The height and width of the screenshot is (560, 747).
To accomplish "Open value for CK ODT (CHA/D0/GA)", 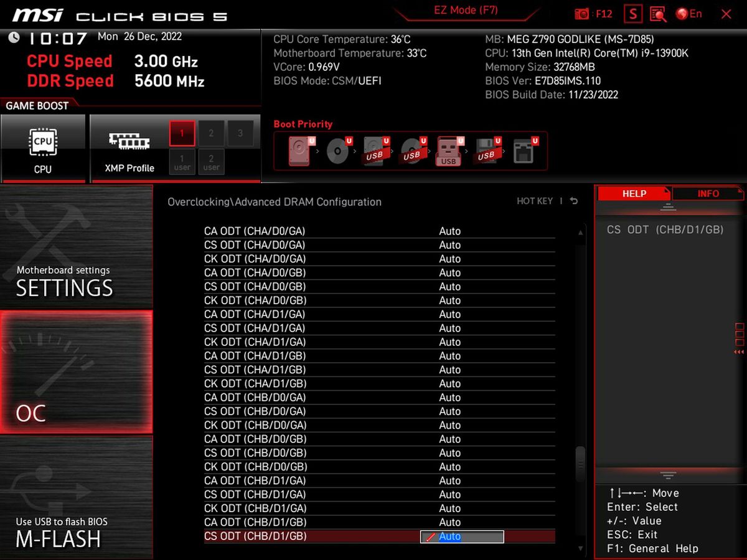I will coord(450,259).
